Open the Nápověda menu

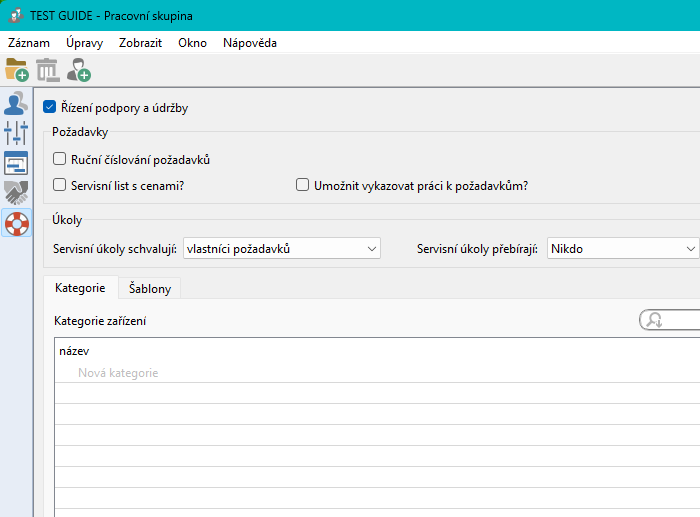pos(249,43)
